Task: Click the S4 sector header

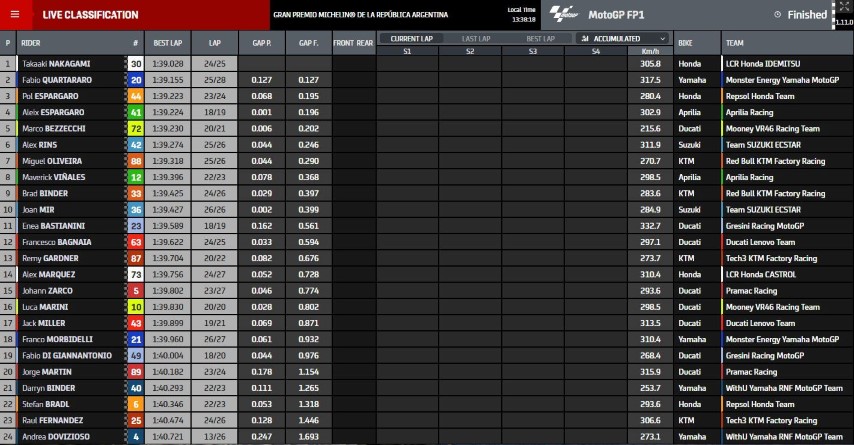Action: 595,51
